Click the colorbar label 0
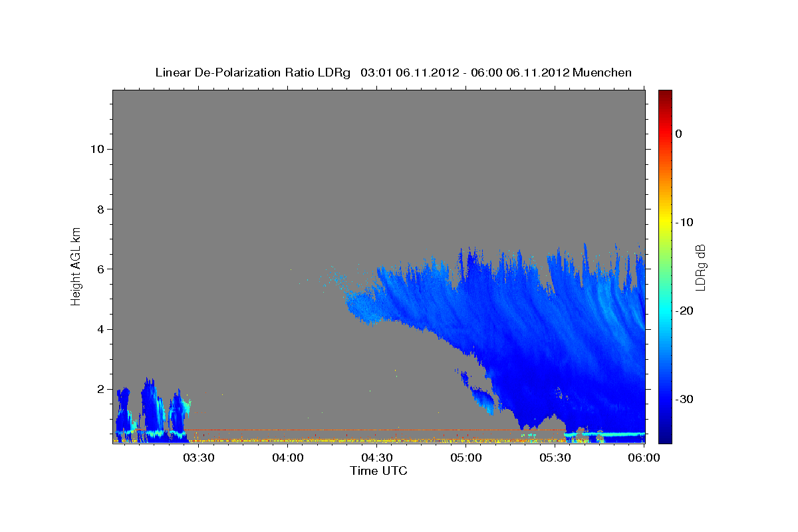 click(679, 134)
